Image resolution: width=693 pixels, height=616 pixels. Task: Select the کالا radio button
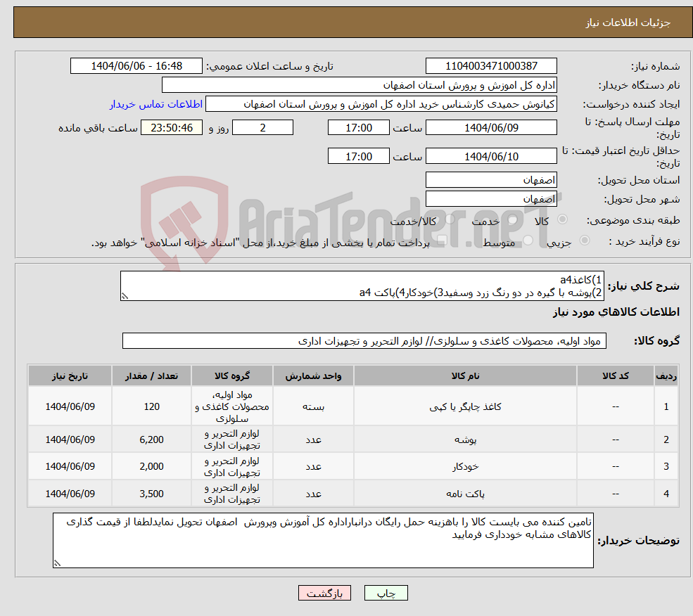pyautogui.click(x=563, y=220)
